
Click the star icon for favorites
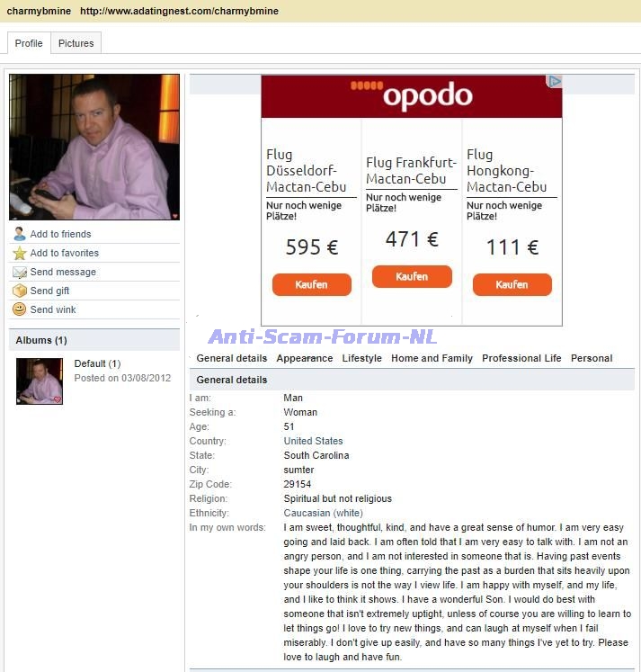point(19,253)
